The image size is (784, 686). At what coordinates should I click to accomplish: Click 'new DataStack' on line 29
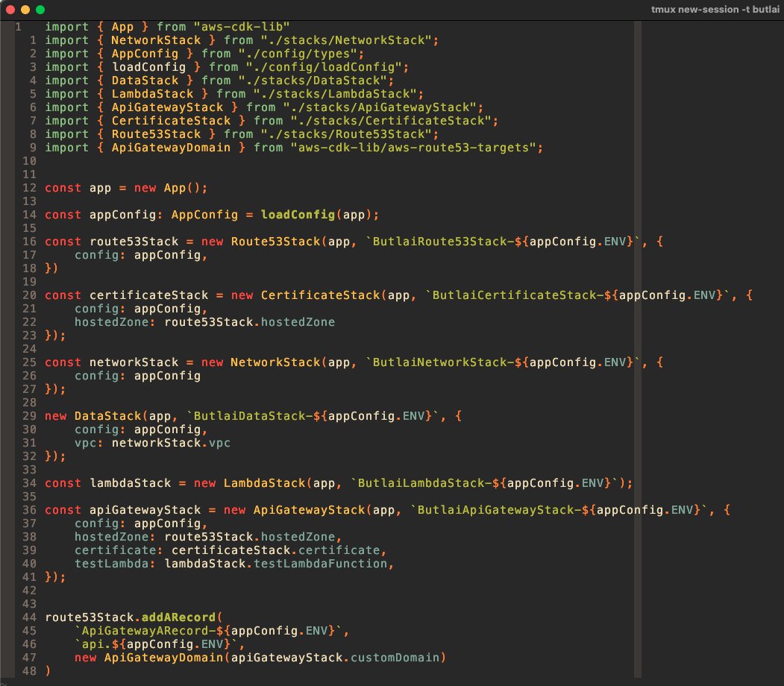(x=93, y=416)
